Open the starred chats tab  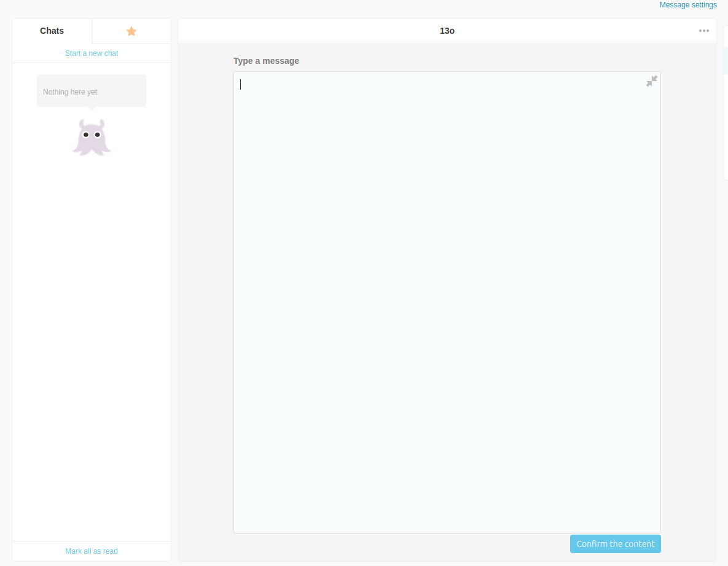point(131,31)
